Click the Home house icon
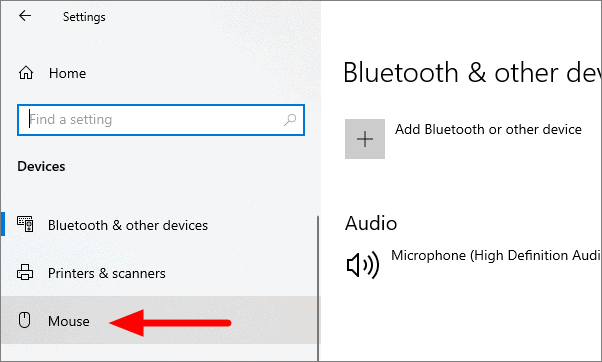This screenshot has height=362, width=602. (26, 73)
